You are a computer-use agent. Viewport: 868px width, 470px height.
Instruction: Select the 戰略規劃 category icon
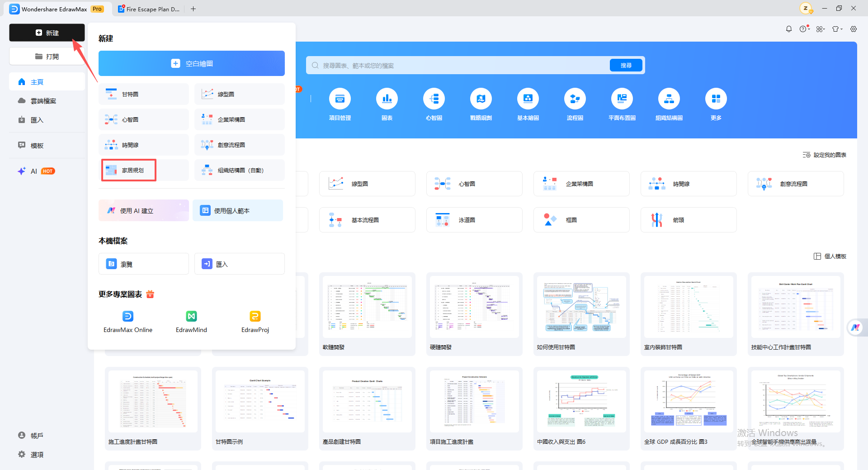(481, 99)
